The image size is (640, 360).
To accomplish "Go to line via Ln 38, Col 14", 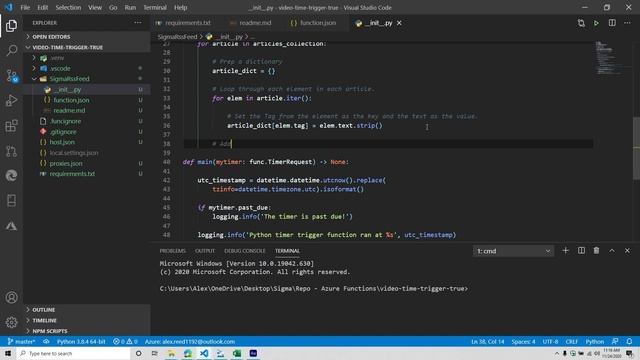I will (x=487, y=342).
